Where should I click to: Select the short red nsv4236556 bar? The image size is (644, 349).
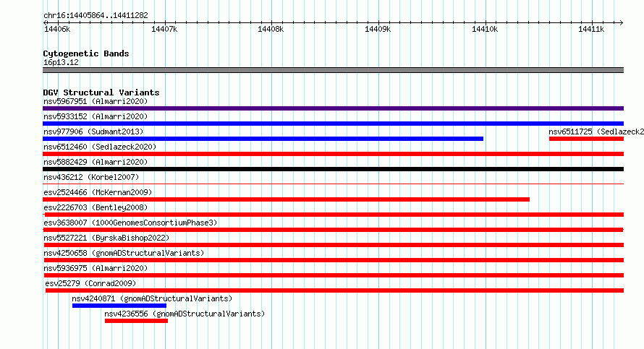(x=136, y=321)
